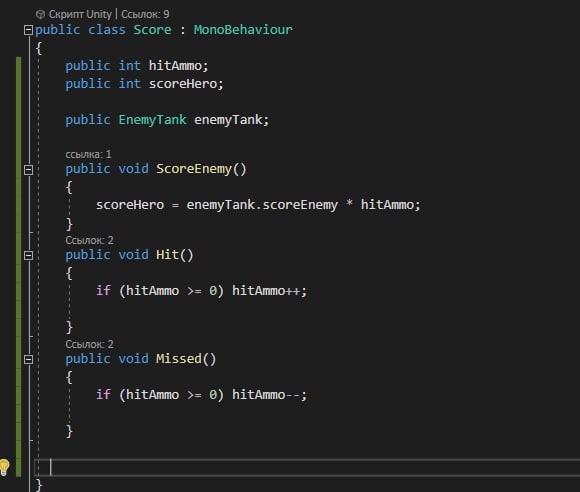Collapse the ScoreEnemy method region

pyautogui.click(x=28, y=169)
